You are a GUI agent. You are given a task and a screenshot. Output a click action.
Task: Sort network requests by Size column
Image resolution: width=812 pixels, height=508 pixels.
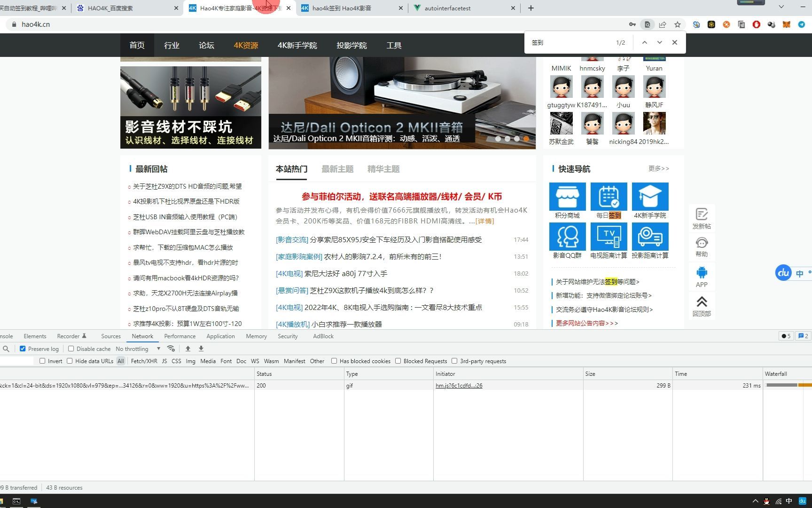(x=628, y=373)
